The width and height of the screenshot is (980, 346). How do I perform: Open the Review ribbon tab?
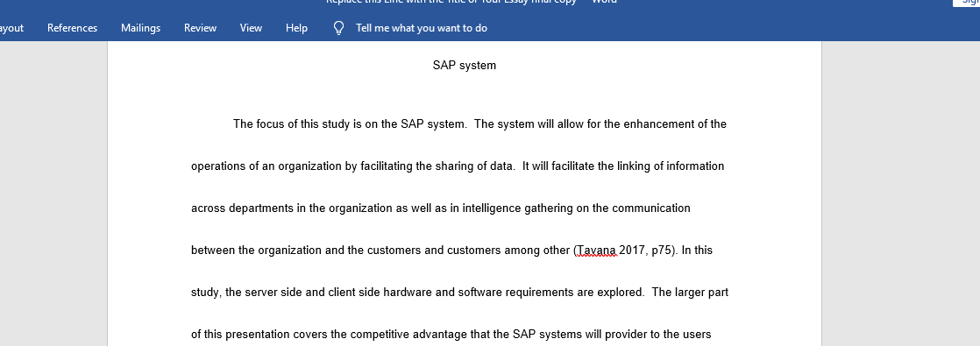click(x=200, y=28)
